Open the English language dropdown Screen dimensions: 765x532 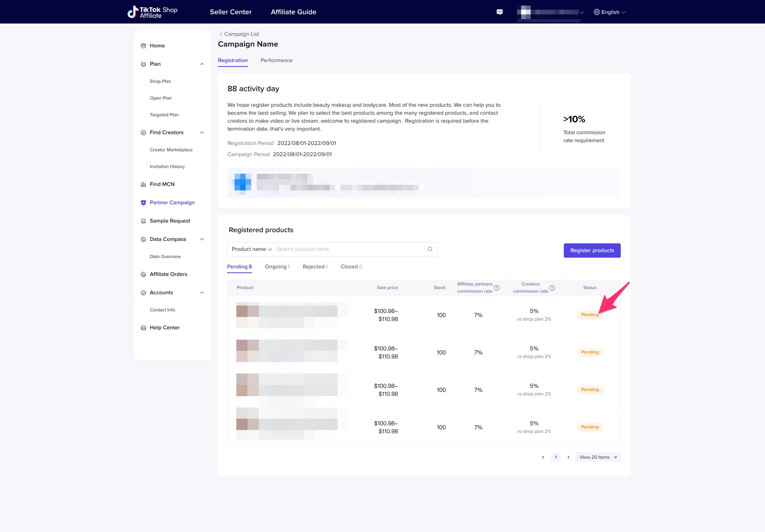(x=610, y=12)
